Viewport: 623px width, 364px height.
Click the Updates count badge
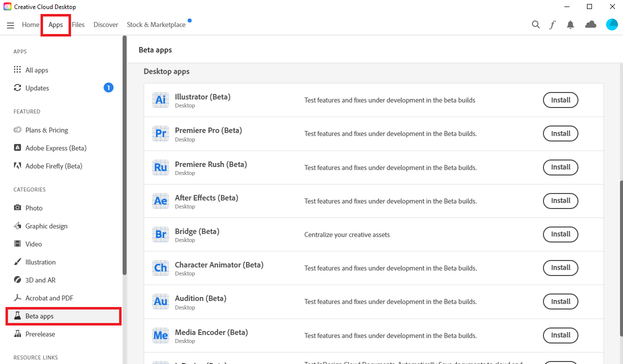(x=109, y=88)
